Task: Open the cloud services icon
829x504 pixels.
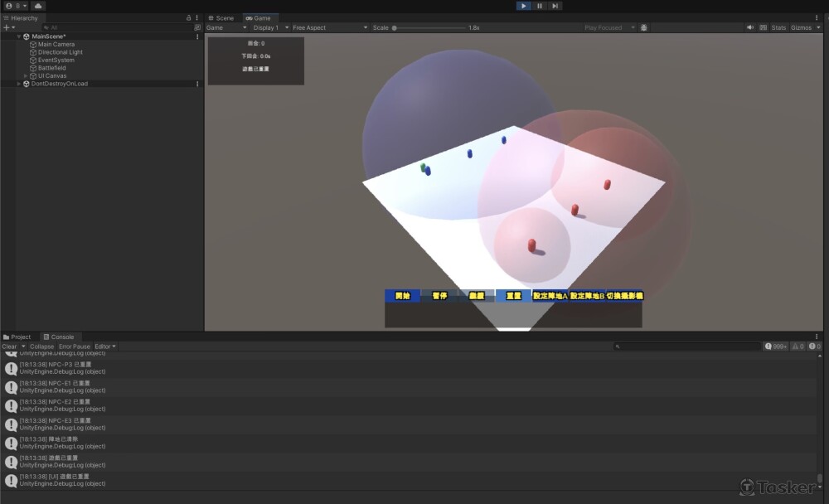Action: pyautogui.click(x=38, y=6)
